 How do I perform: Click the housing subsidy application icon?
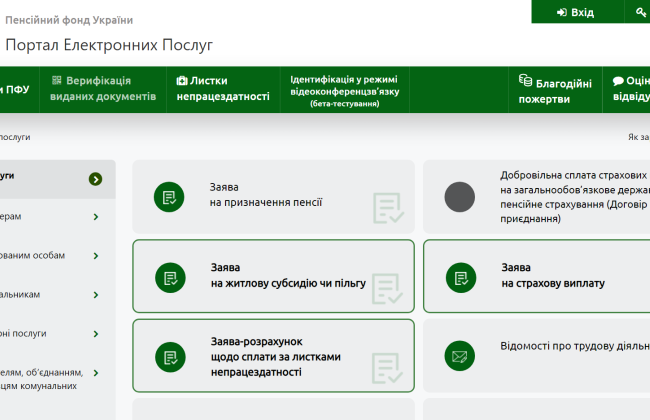tap(169, 276)
